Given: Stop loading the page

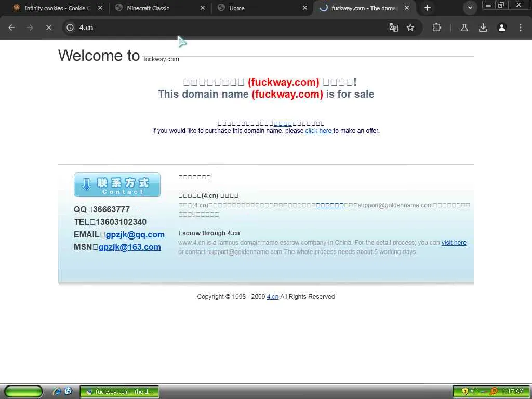Looking at the screenshot, I should (x=49, y=28).
